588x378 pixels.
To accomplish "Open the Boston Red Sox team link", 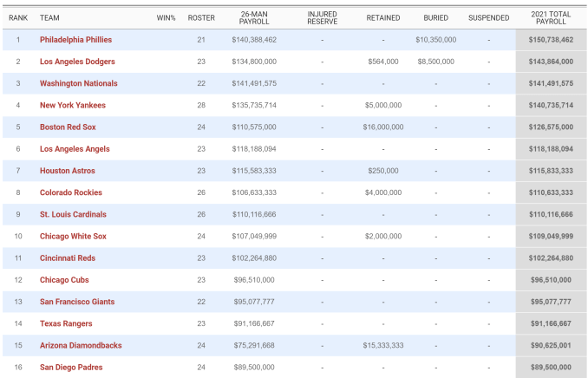I will pos(68,127).
